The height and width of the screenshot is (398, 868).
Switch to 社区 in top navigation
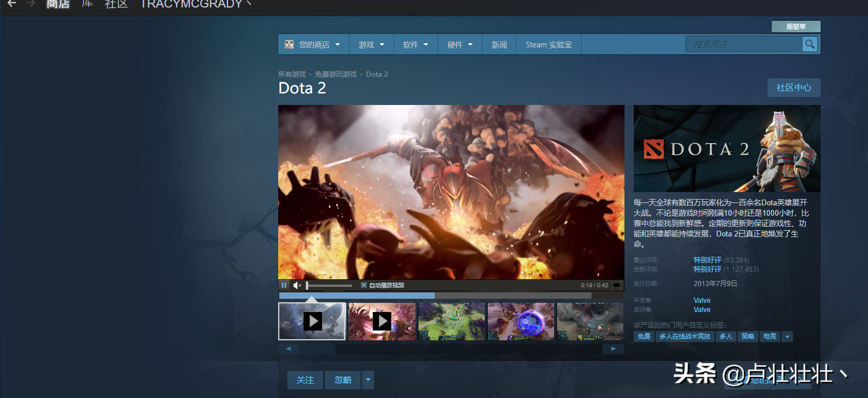[x=116, y=3]
